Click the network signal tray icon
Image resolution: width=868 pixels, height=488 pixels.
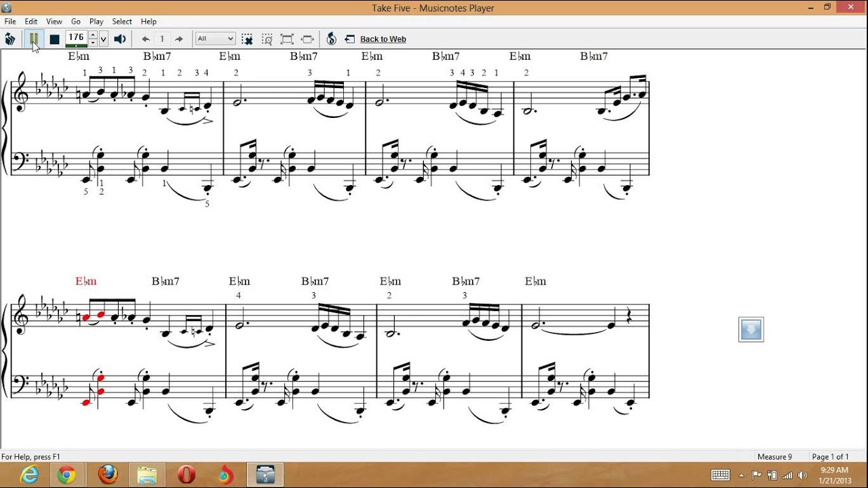788,475
